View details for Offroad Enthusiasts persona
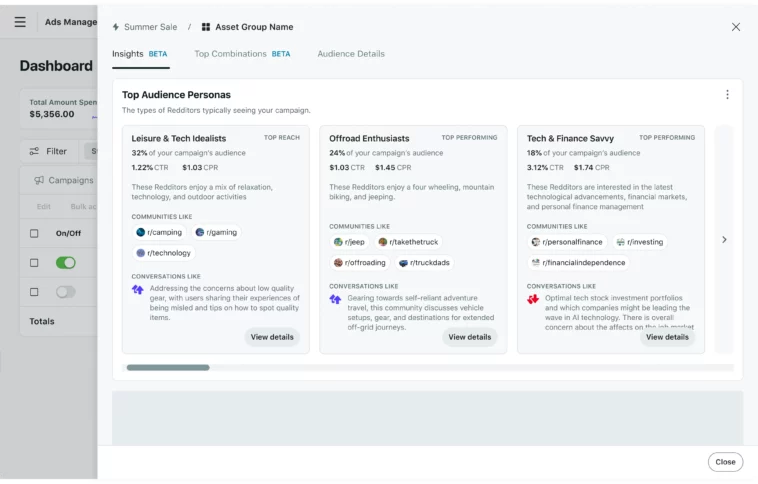This screenshot has width=758, height=484. [x=469, y=337]
